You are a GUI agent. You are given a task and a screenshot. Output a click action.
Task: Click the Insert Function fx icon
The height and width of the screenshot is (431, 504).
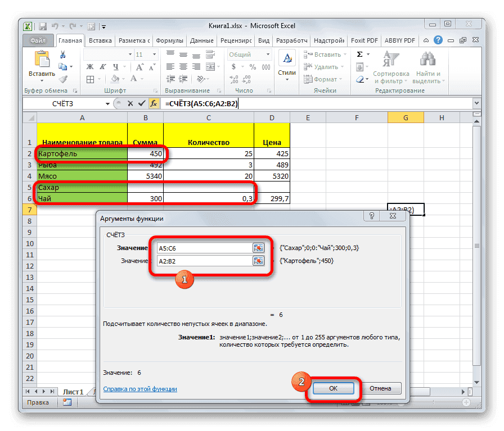(x=154, y=103)
